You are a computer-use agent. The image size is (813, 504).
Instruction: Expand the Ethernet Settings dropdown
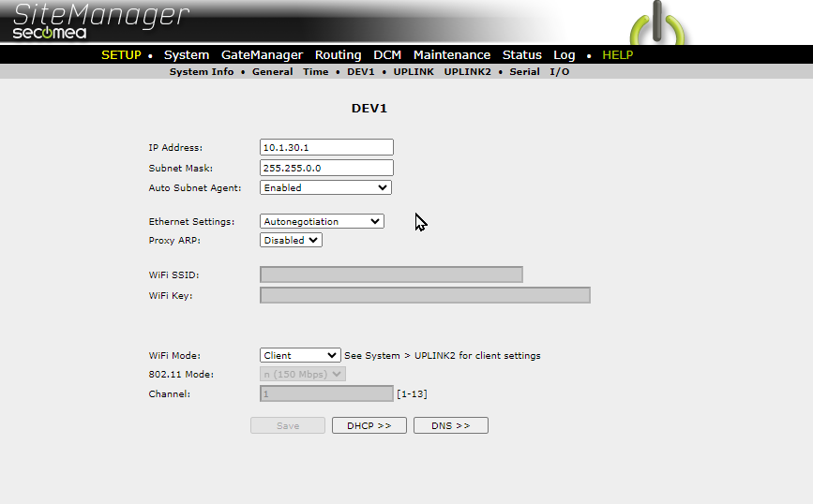click(x=322, y=221)
